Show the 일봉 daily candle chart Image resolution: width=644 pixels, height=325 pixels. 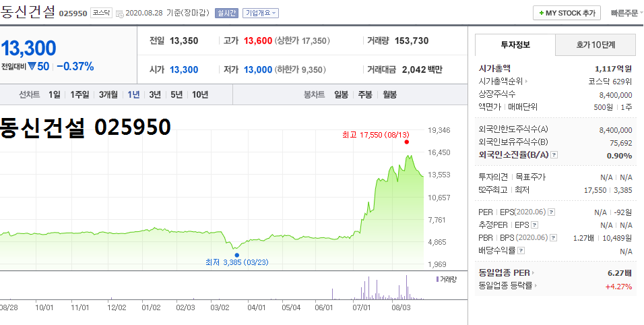click(x=341, y=95)
